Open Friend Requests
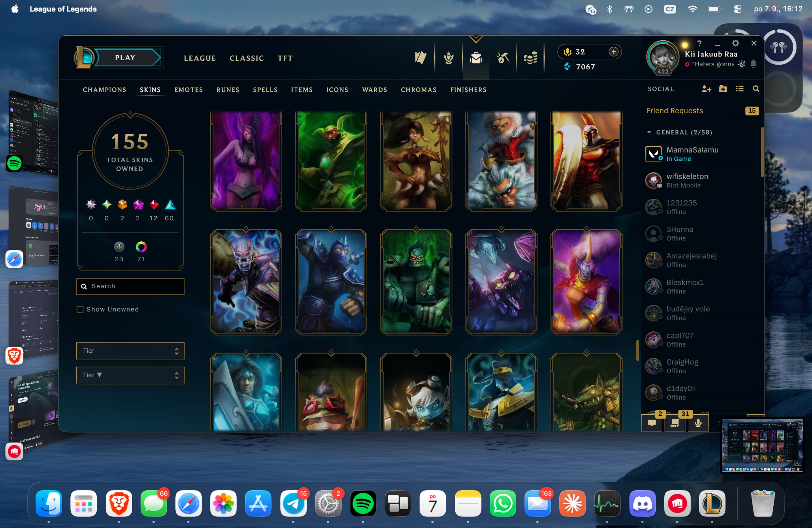Image resolution: width=812 pixels, height=528 pixels. 675,110
